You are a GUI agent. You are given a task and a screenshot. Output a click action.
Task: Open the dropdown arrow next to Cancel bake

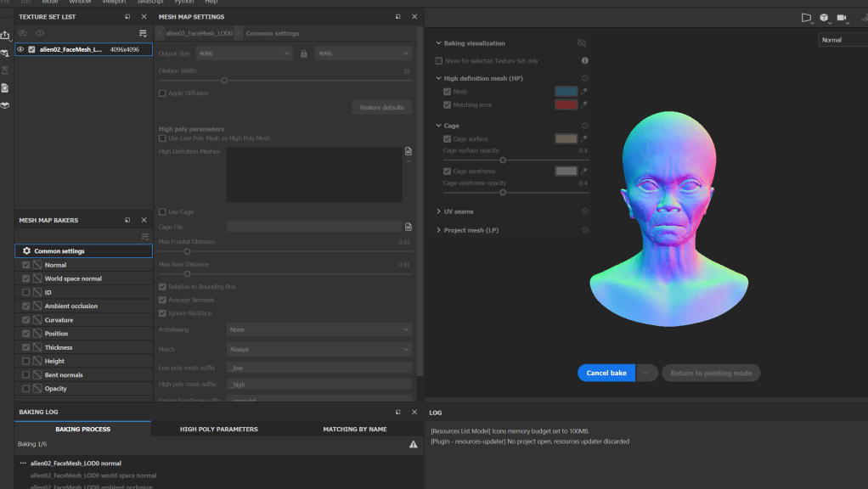647,373
